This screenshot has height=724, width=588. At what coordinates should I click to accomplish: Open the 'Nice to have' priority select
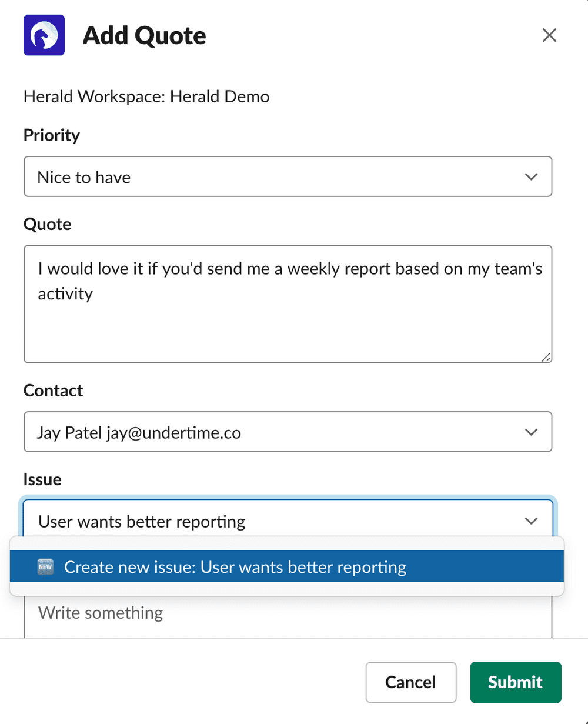(288, 176)
